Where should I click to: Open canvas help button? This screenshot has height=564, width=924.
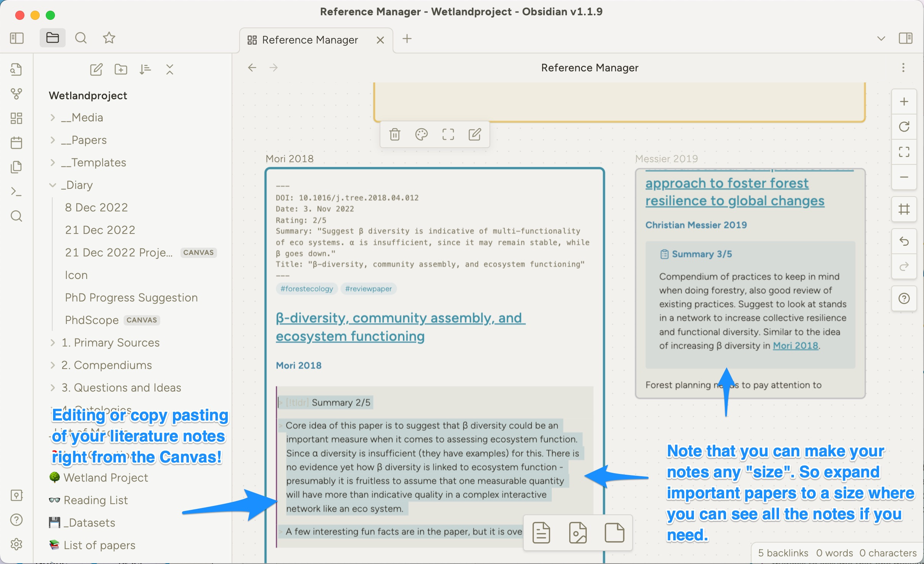[904, 298]
